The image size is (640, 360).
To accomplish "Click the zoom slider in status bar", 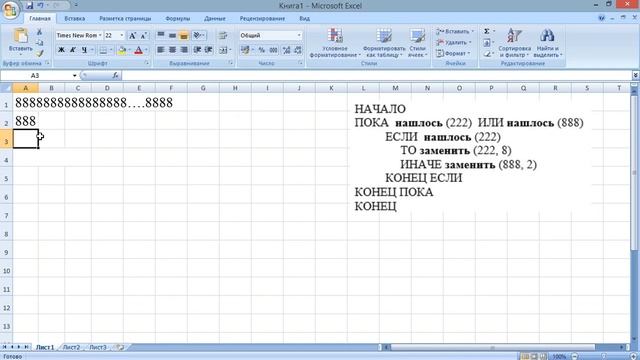I will click(x=603, y=356).
